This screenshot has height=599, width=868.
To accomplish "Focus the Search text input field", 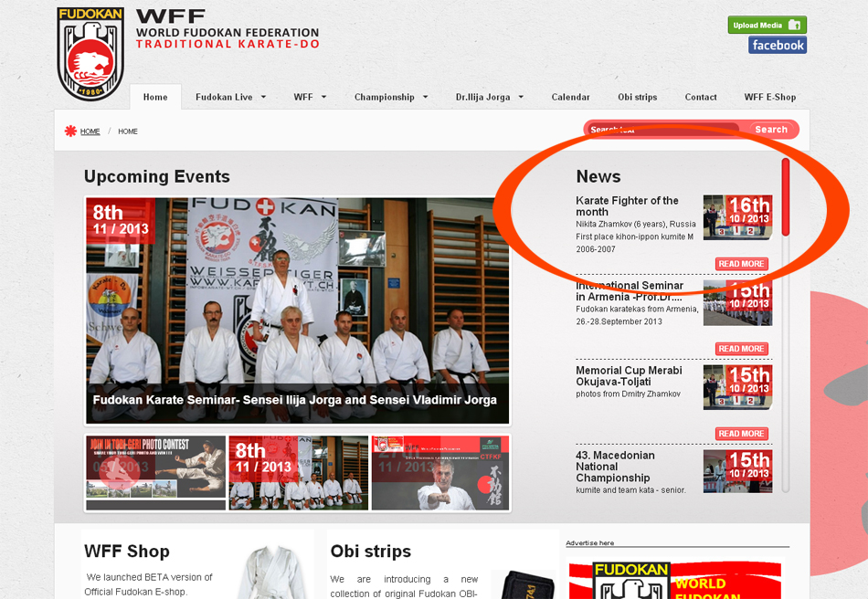I will (663, 130).
